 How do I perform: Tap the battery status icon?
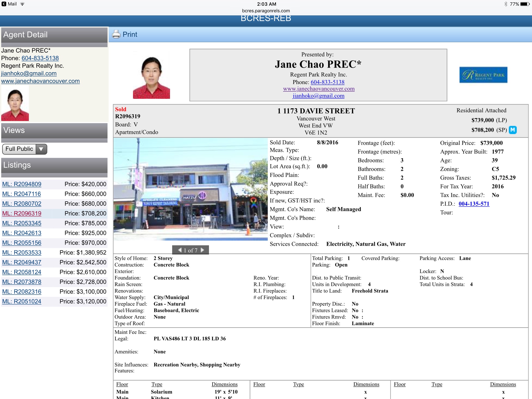[525, 4]
